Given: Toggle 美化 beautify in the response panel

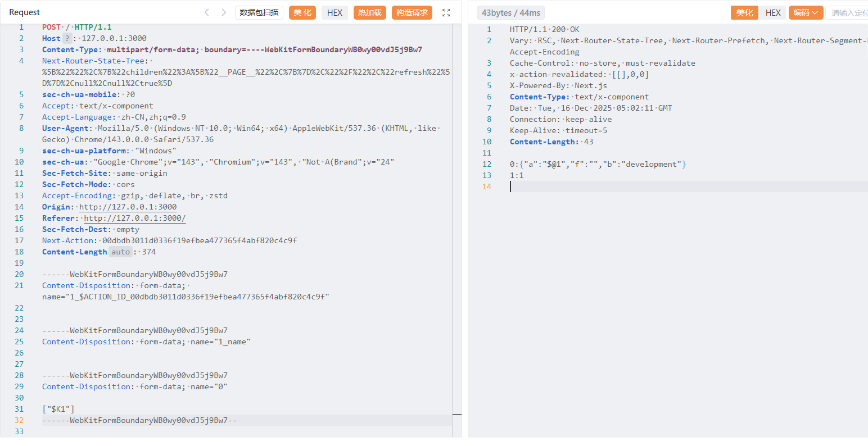Looking at the screenshot, I should click(x=744, y=12).
